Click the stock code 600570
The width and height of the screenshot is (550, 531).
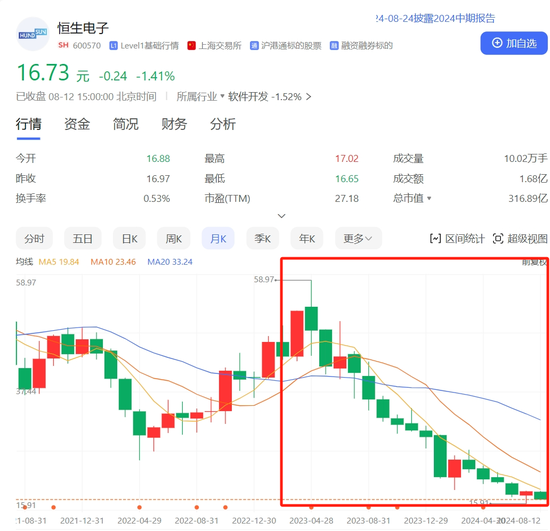(87, 46)
